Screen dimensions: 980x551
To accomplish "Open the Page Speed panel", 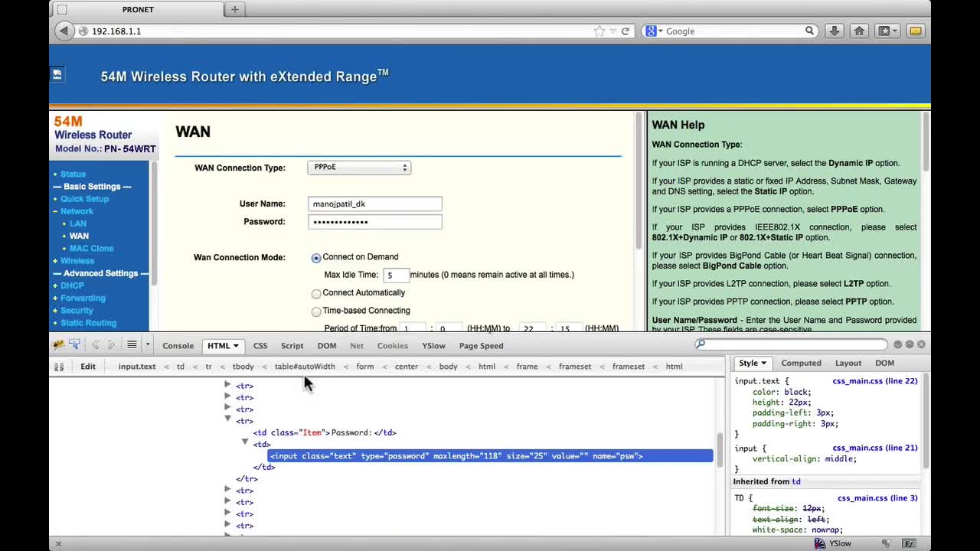I will click(481, 346).
